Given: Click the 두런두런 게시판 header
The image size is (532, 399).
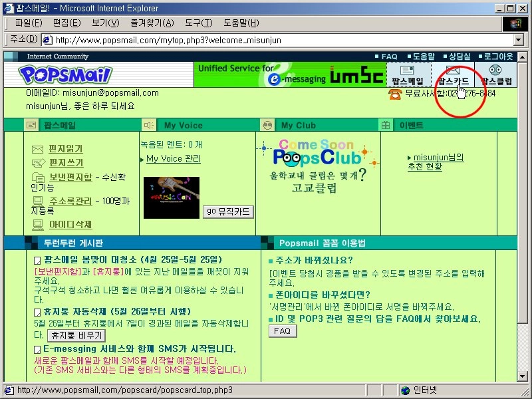Looking at the screenshot, I should point(73,243).
